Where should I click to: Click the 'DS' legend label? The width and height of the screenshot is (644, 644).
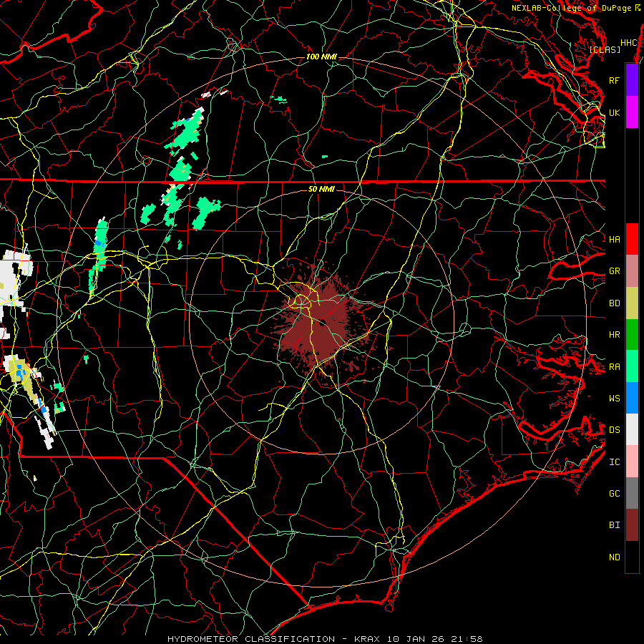[615, 429]
